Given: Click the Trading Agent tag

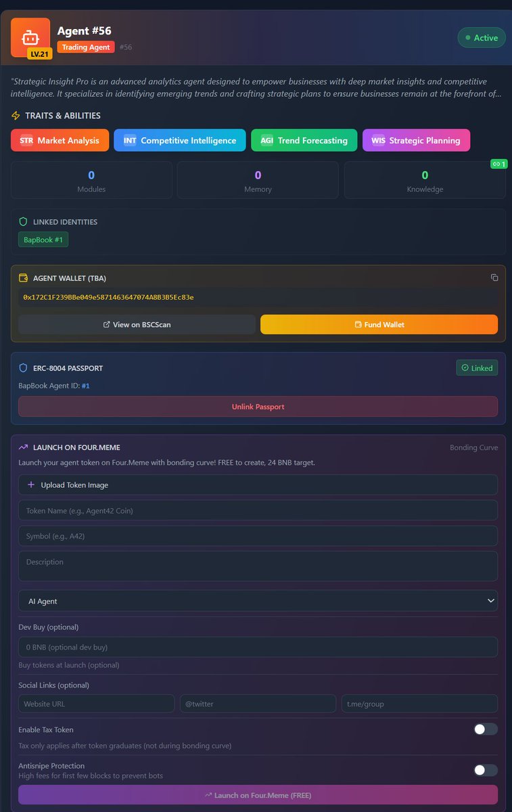Looking at the screenshot, I should (86, 47).
